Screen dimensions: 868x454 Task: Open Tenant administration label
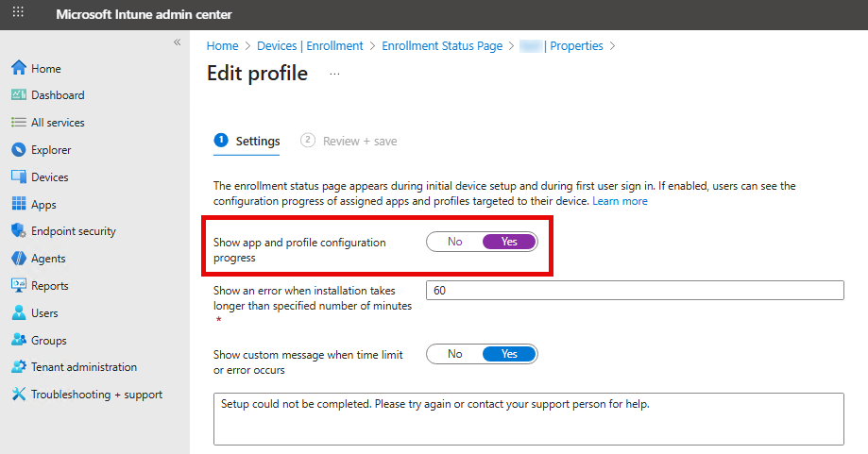[x=84, y=366]
